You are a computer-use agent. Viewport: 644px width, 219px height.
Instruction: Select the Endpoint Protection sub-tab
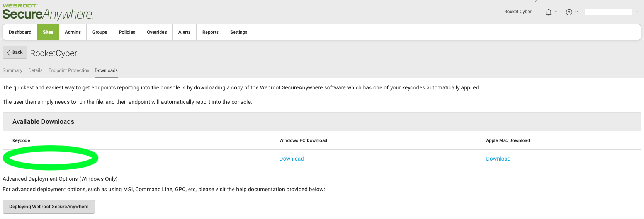(x=69, y=70)
